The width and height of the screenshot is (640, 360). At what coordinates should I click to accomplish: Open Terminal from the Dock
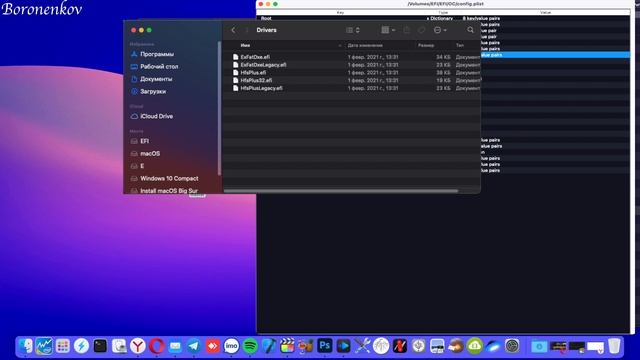tap(100, 346)
